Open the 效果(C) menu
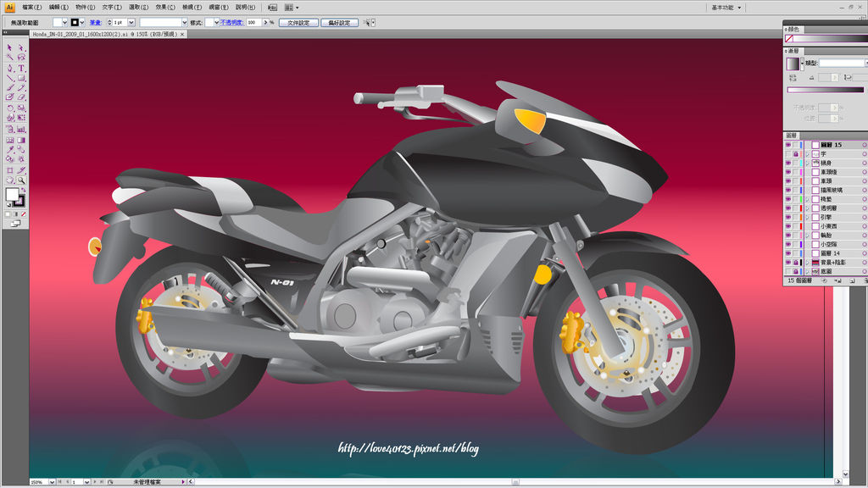Screen dimensions: 868x488 165,7
